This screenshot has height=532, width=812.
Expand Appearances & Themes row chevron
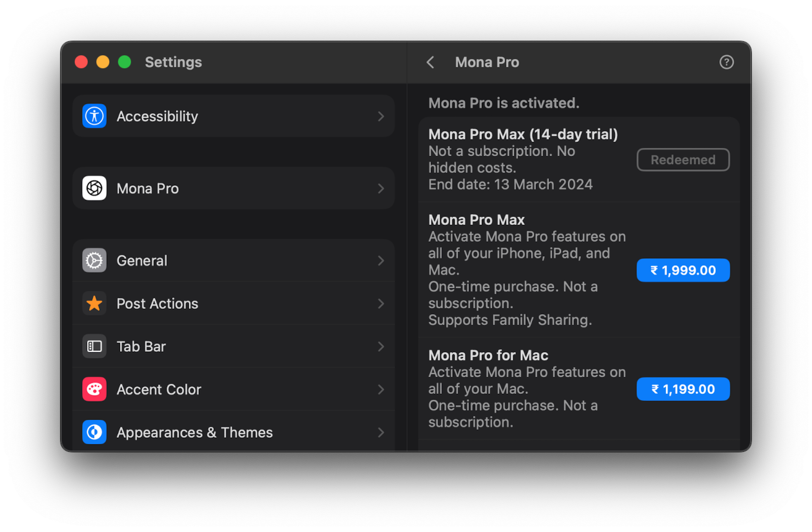381,432
